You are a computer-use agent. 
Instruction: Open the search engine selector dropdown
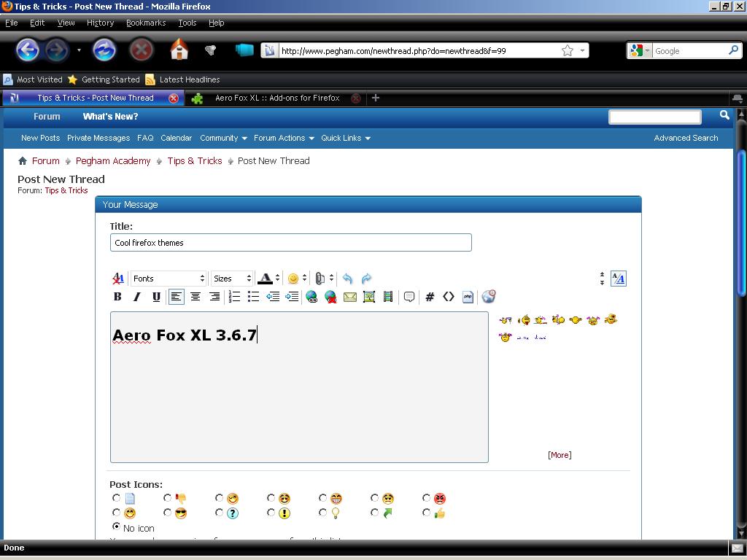pyautogui.click(x=640, y=50)
